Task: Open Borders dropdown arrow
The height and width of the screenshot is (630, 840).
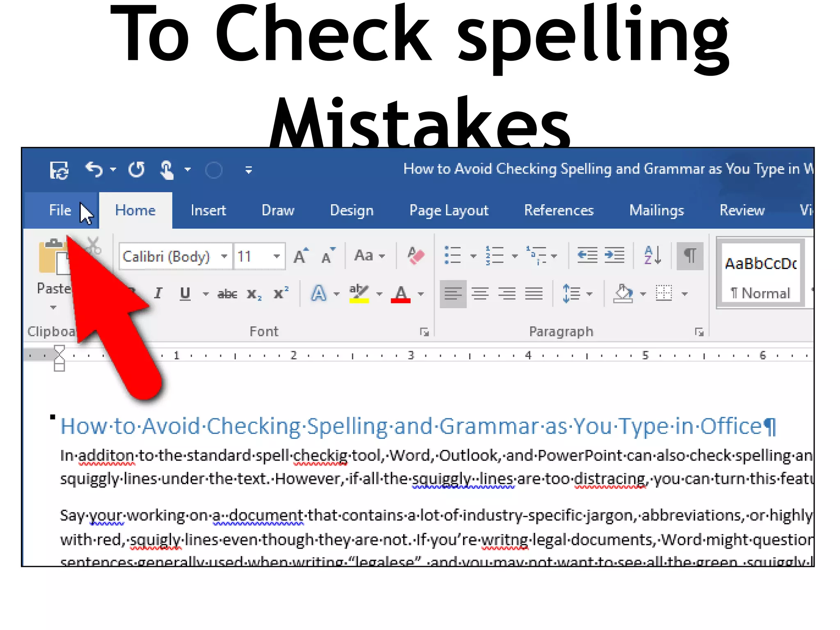Action: [685, 294]
